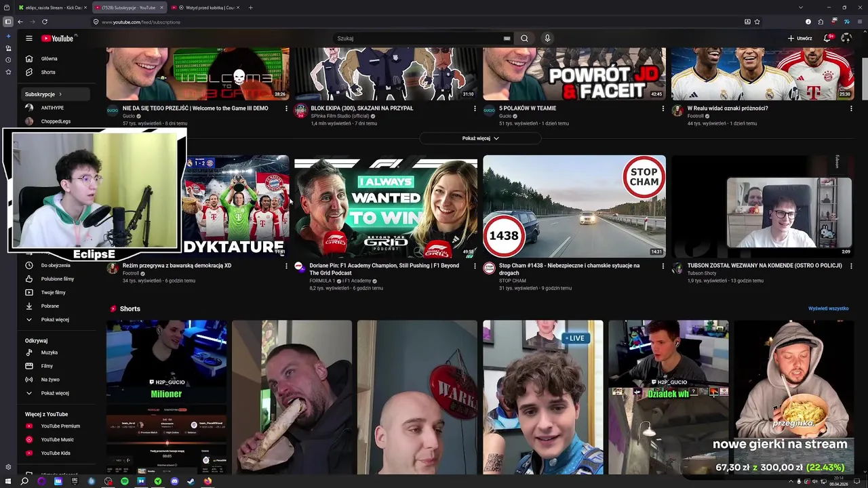Open the notifications bell
868x488 pixels.
point(827,38)
